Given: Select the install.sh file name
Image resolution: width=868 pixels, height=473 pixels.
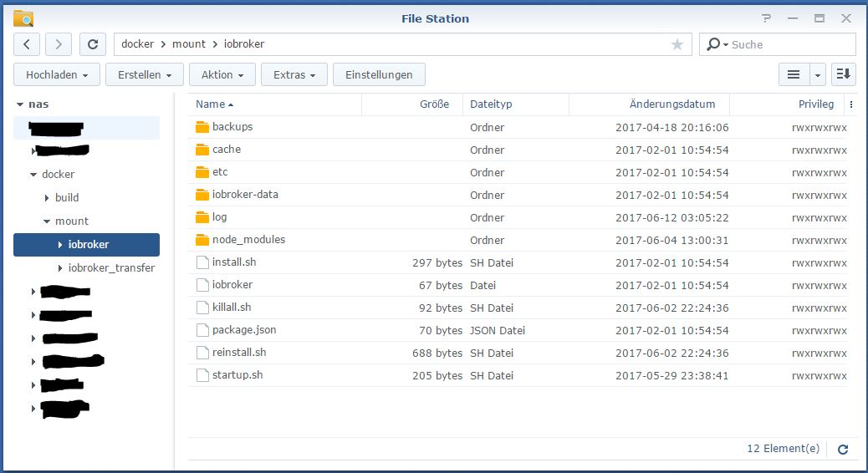Looking at the screenshot, I should click(234, 262).
